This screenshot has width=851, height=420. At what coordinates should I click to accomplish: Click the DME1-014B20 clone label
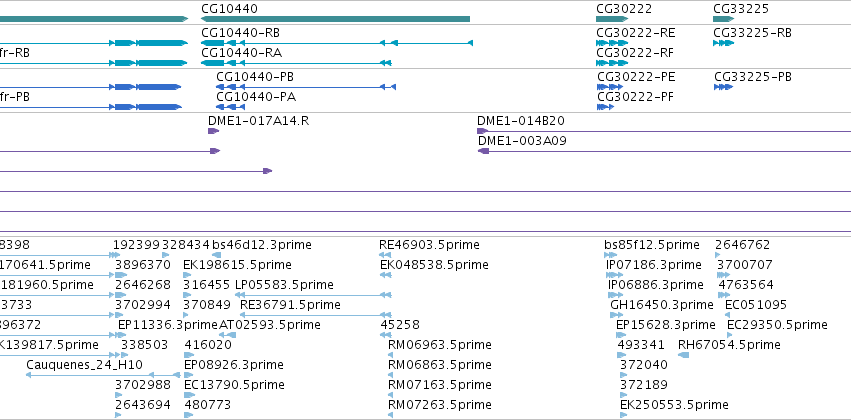pyautogui.click(x=520, y=121)
